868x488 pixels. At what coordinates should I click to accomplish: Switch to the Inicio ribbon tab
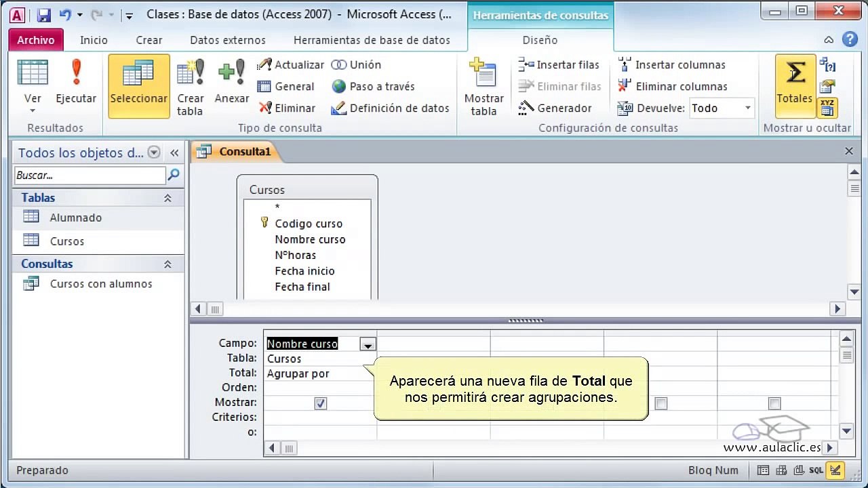tap(94, 40)
